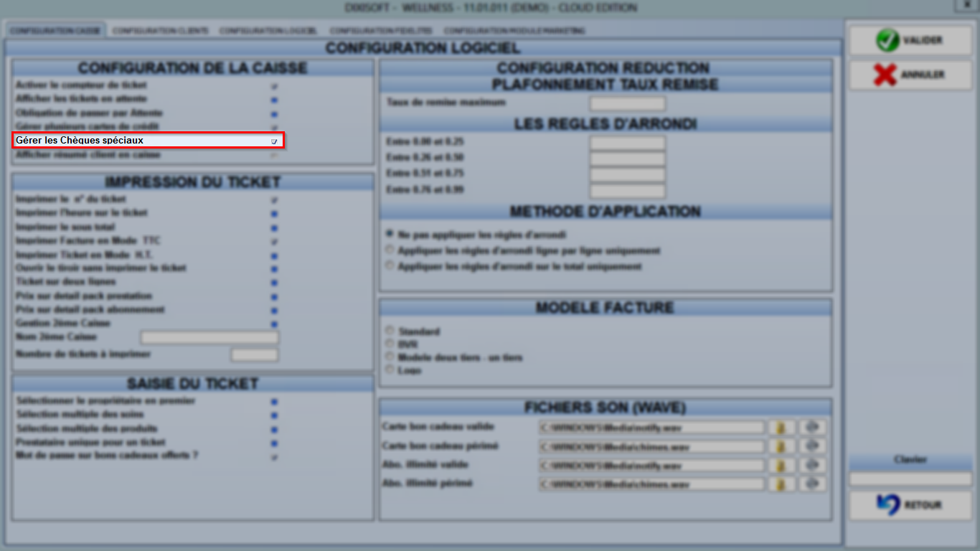The image size is (980, 551).
Task: Select Appliquer les règles d'arrondi ligne par ligne
Action: (x=390, y=250)
